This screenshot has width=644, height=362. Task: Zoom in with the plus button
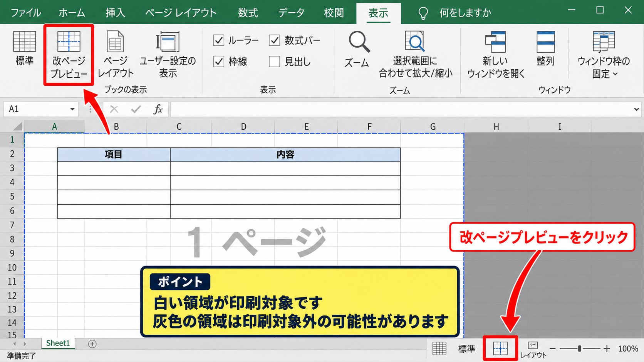click(607, 349)
